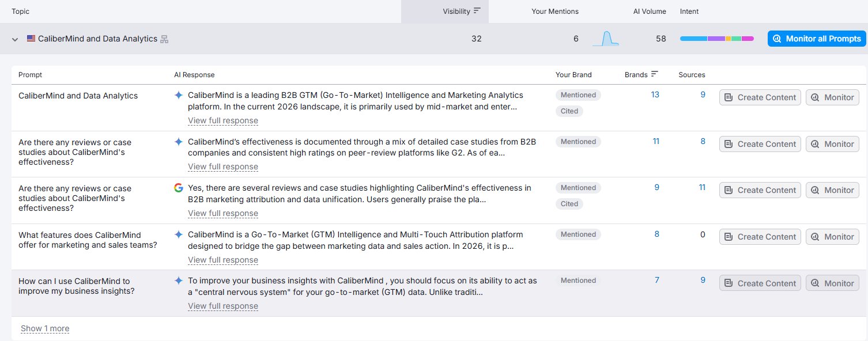Screen dimensions: 868x341
Task: Click the AI Response column header
Action: point(194,75)
